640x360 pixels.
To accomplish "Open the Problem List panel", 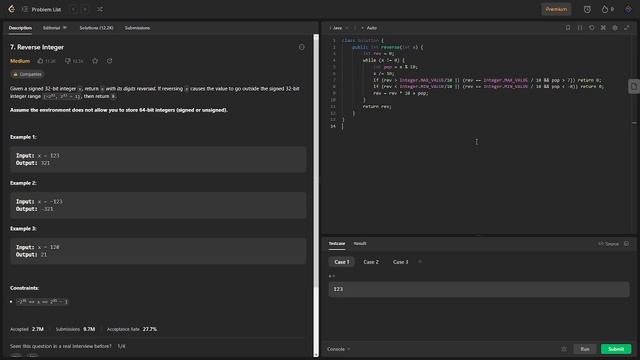I will click(42, 9).
